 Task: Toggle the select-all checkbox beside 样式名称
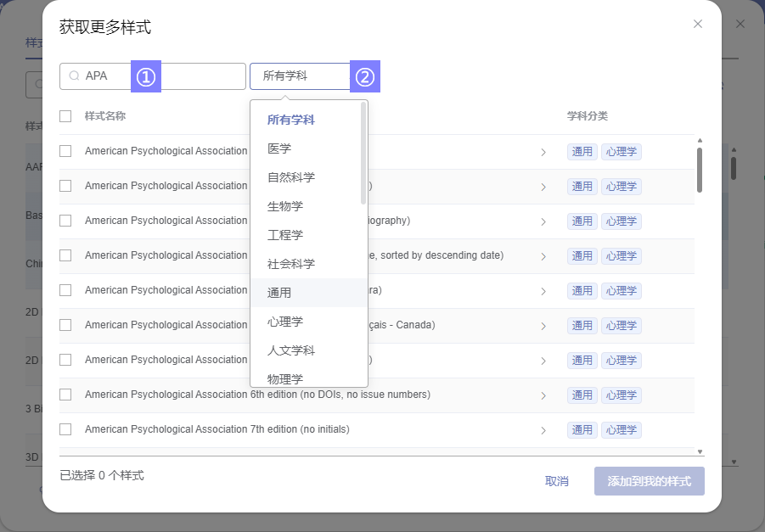[x=65, y=116]
